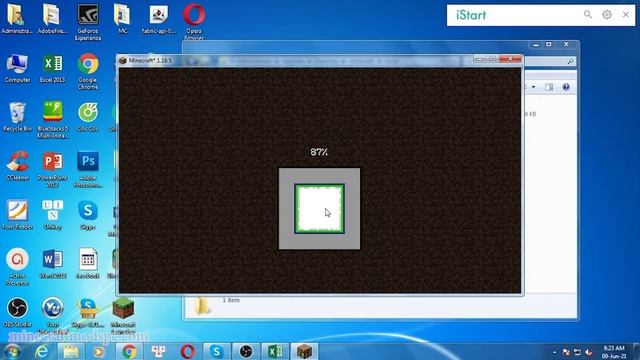Select the Recycle Bin icon
The width and height of the screenshot is (640, 360).
coord(17,117)
